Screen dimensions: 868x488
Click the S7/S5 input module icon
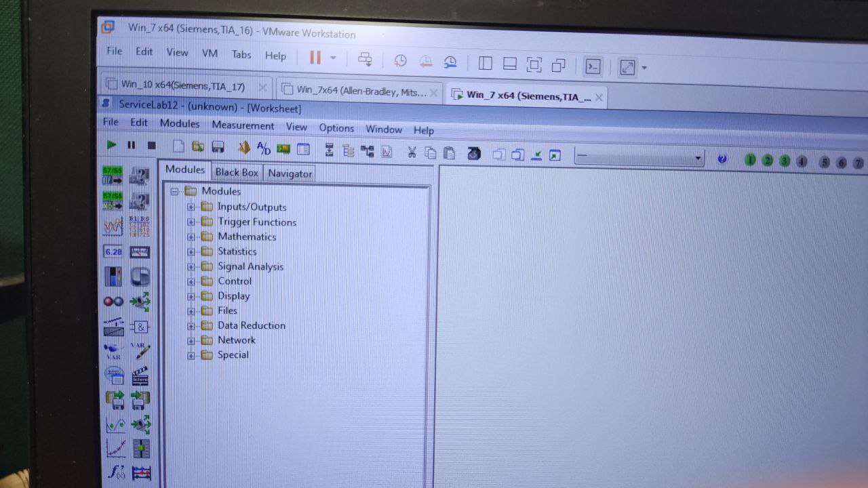[x=113, y=176]
